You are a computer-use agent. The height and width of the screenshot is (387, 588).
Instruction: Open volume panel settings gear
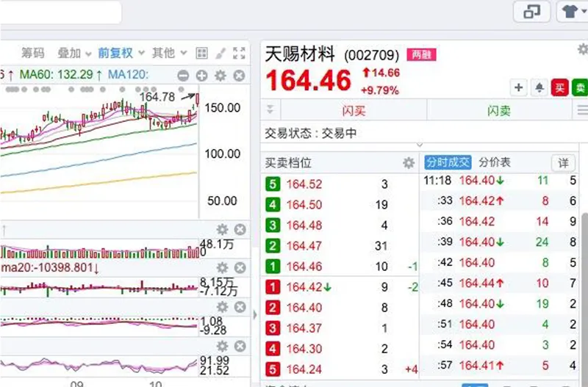coord(223,229)
